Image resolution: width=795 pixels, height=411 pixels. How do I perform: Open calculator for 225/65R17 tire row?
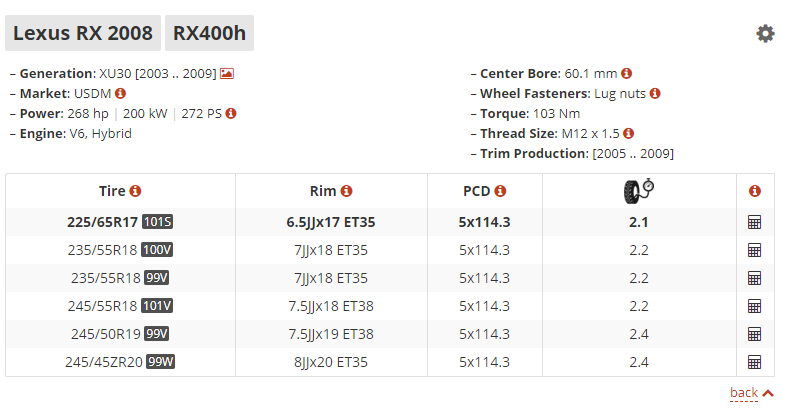tap(754, 222)
